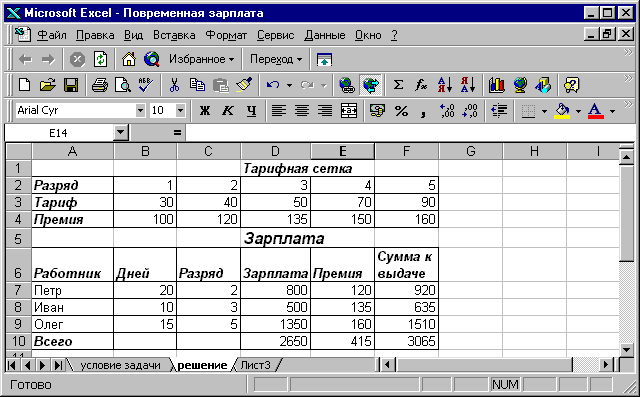
Task: Open the fill color dropdown arrow
Action: click(x=578, y=111)
